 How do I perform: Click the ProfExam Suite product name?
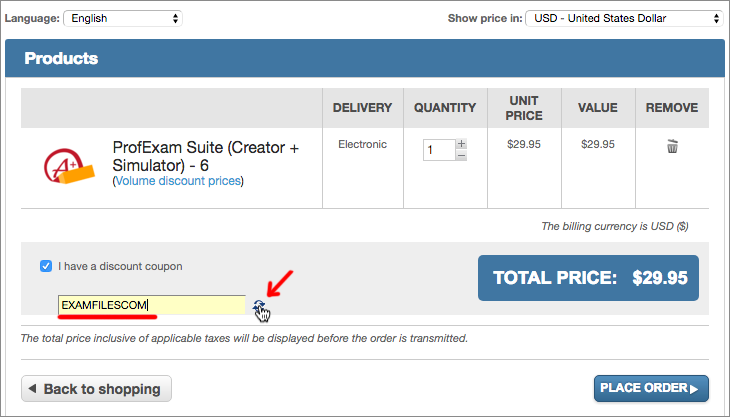[205, 155]
